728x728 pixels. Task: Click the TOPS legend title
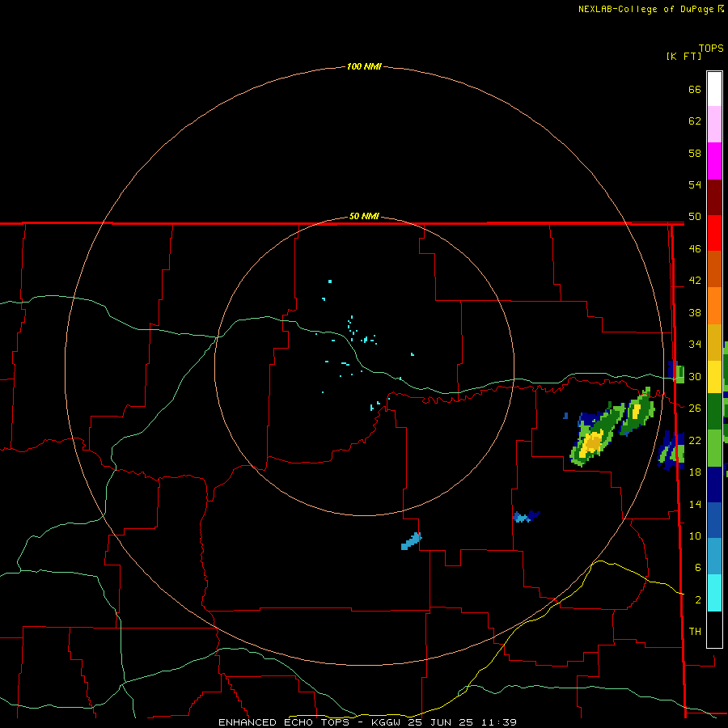(x=711, y=49)
